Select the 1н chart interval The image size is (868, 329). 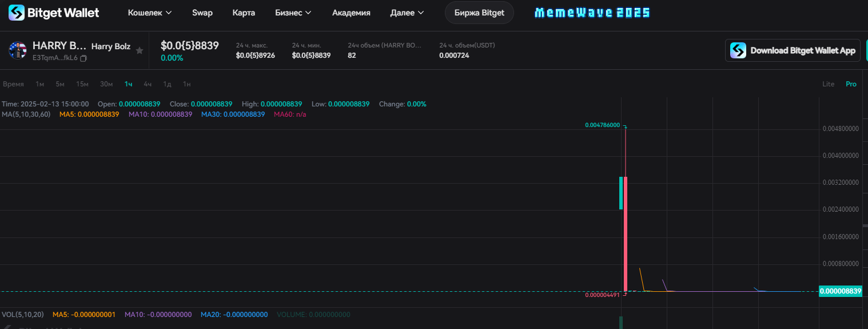click(186, 84)
